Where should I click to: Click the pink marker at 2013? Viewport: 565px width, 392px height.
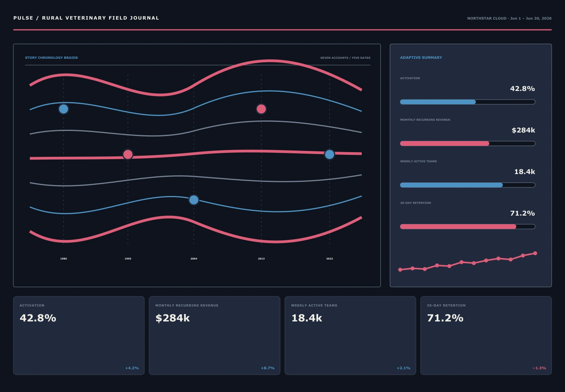261,109
